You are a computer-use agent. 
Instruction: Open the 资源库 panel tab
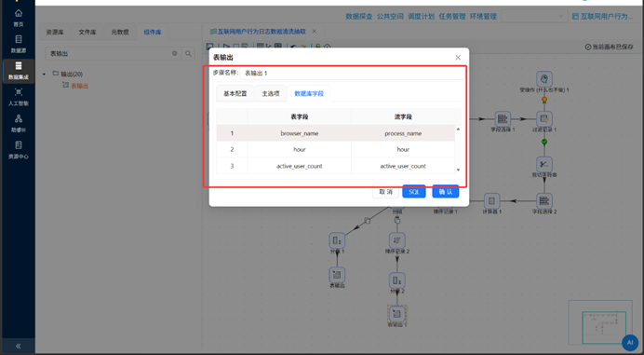pos(55,32)
